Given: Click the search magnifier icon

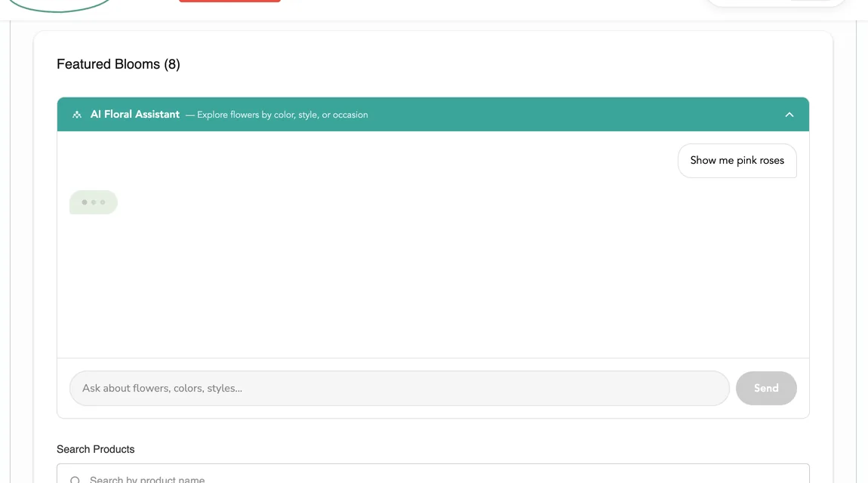Looking at the screenshot, I should click(75, 480).
